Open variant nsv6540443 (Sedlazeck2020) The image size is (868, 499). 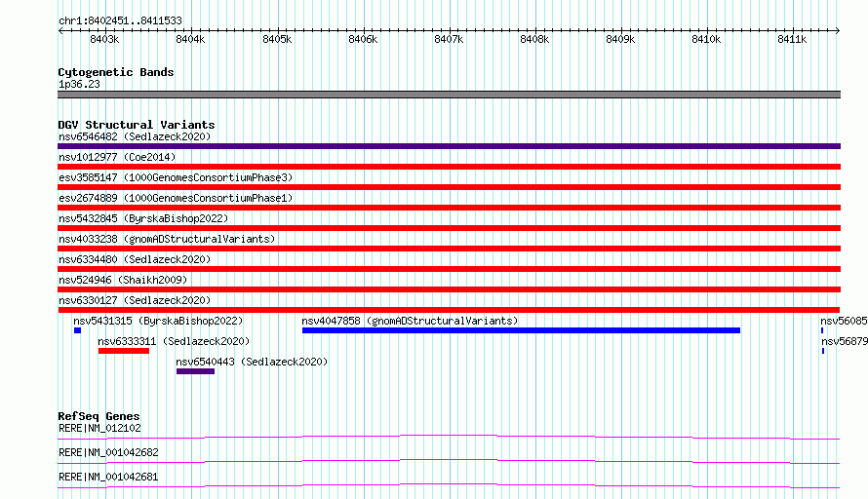252,362
